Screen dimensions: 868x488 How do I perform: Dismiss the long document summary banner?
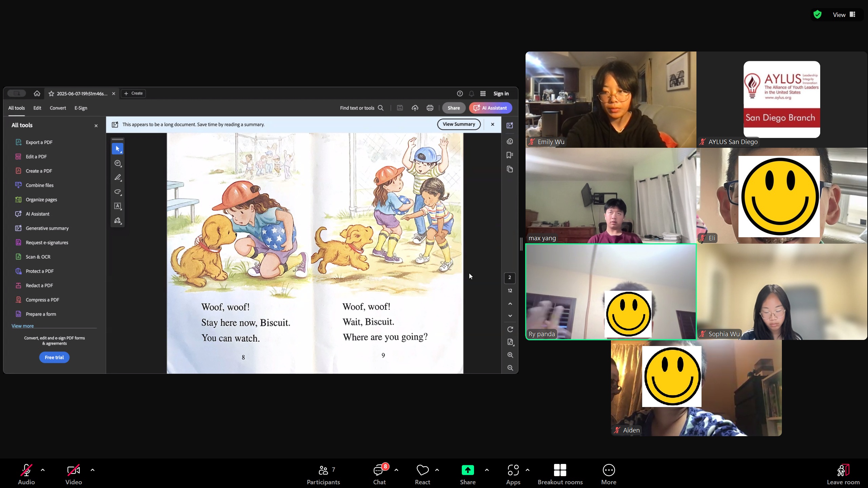tap(493, 124)
